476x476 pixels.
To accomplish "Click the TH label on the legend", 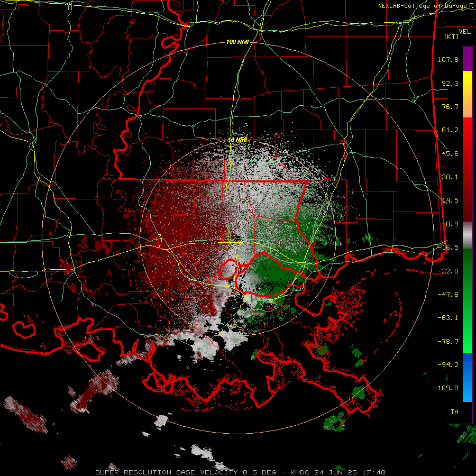I will pos(454,412).
